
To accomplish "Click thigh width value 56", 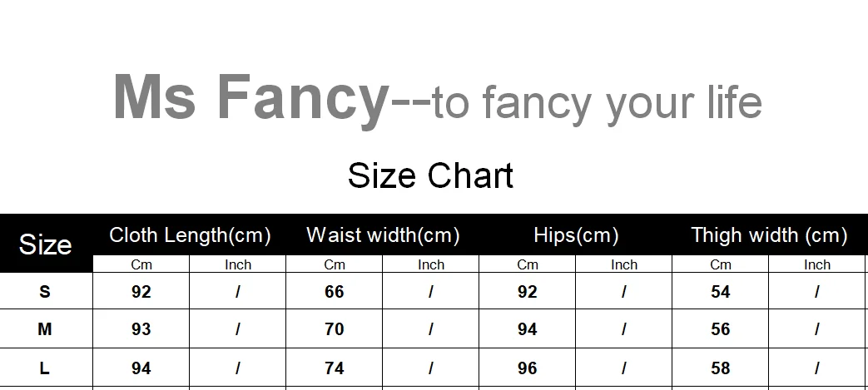I will point(720,329).
